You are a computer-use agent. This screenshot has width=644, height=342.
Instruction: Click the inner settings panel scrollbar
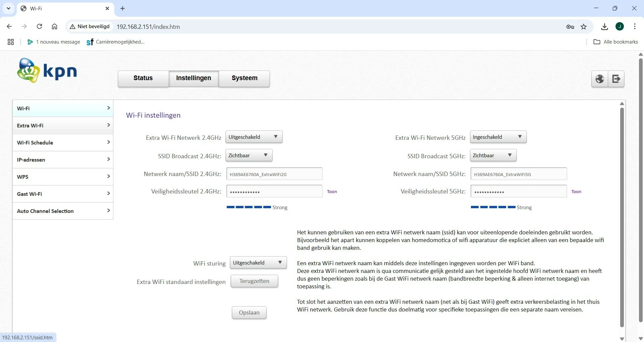pos(622,217)
